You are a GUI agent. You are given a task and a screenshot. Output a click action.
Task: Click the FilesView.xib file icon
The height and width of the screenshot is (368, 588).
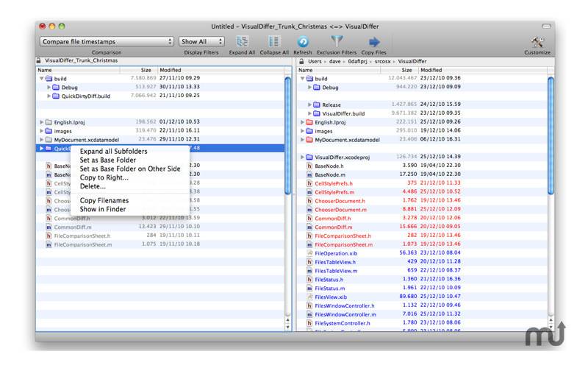(309, 297)
